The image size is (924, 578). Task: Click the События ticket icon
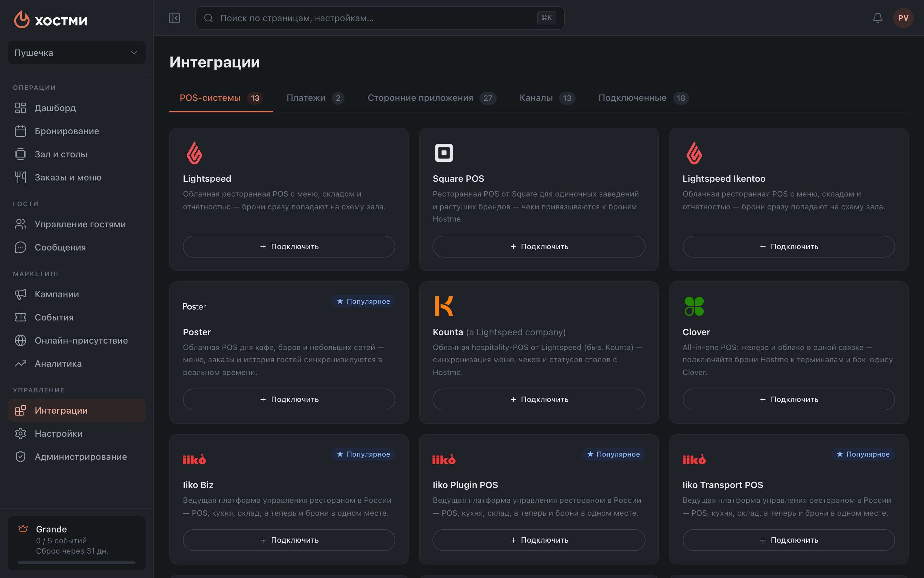pos(21,317)
